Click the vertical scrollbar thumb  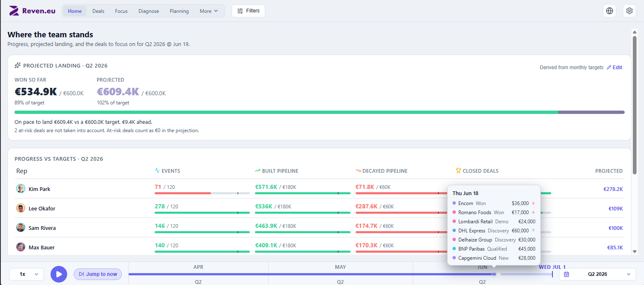coord(634,105)
